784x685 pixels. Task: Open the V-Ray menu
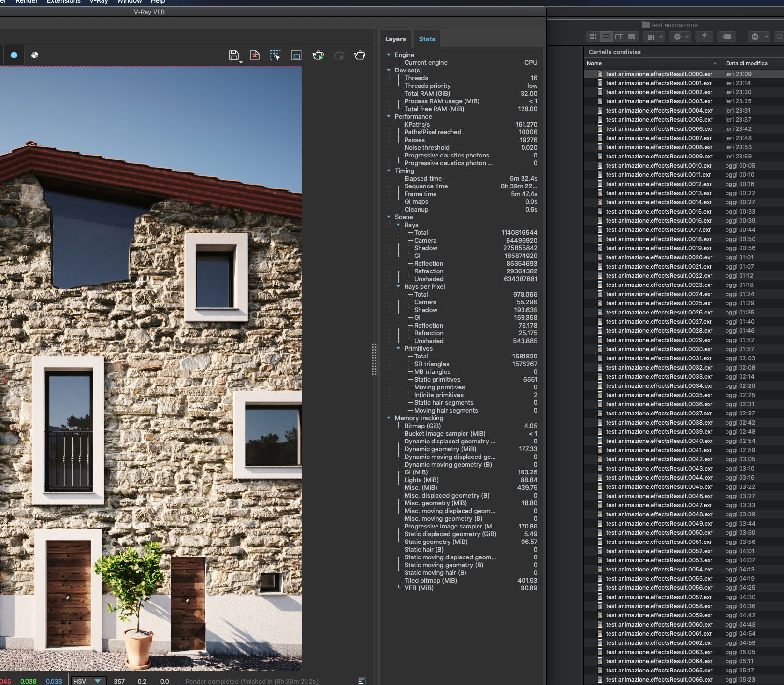pyautogui.click(x=99, y=2)
